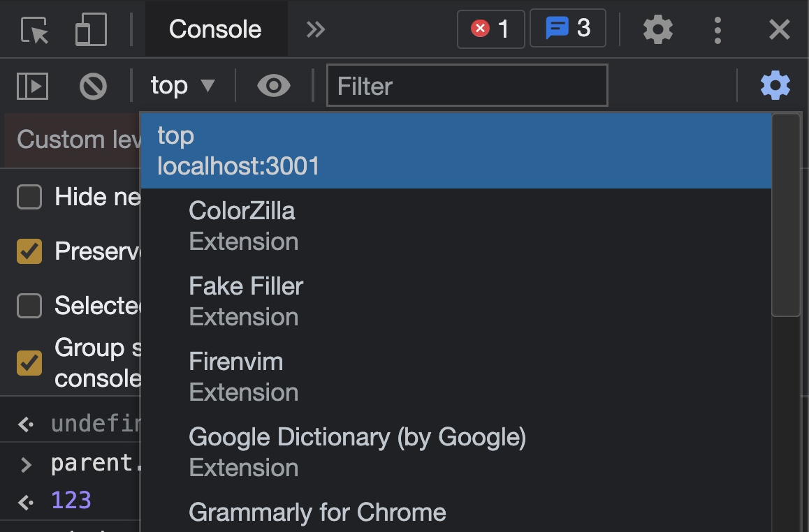Open console settings with the blue gear
This screenshot has width=809, height=532.
(x=775, y=85)
